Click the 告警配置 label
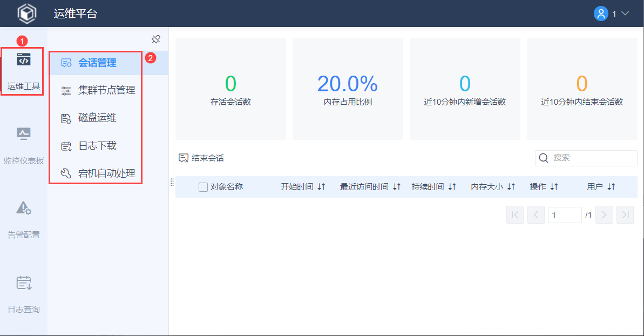 point(23,235)
